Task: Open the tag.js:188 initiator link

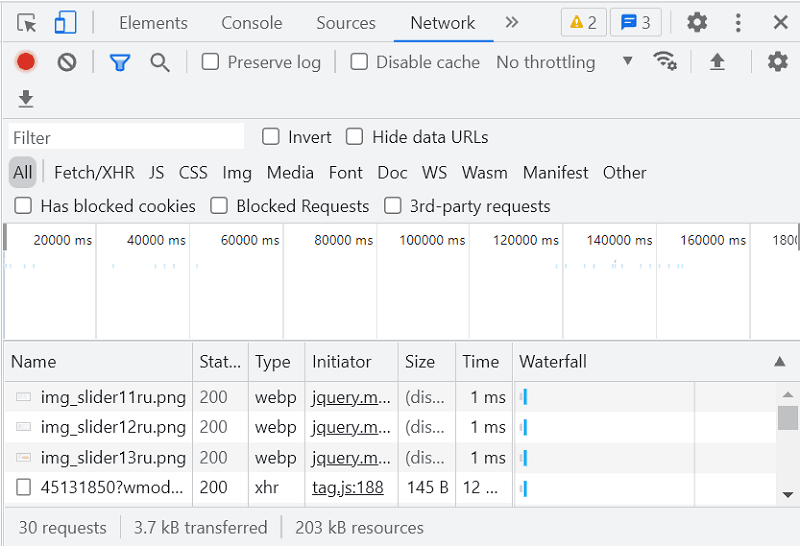Action: (x=348, y=488)
